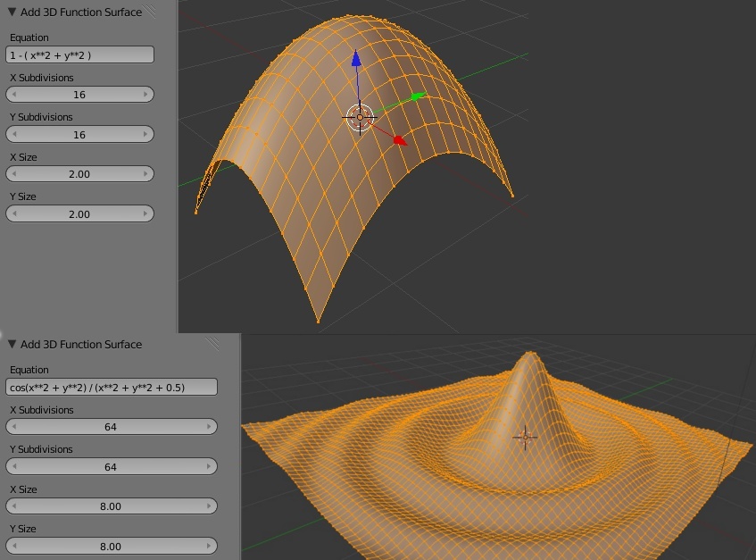The image size is (756, 560).
Task: Increase bottom panel X Subdivisions value 64
Action: 209,426
